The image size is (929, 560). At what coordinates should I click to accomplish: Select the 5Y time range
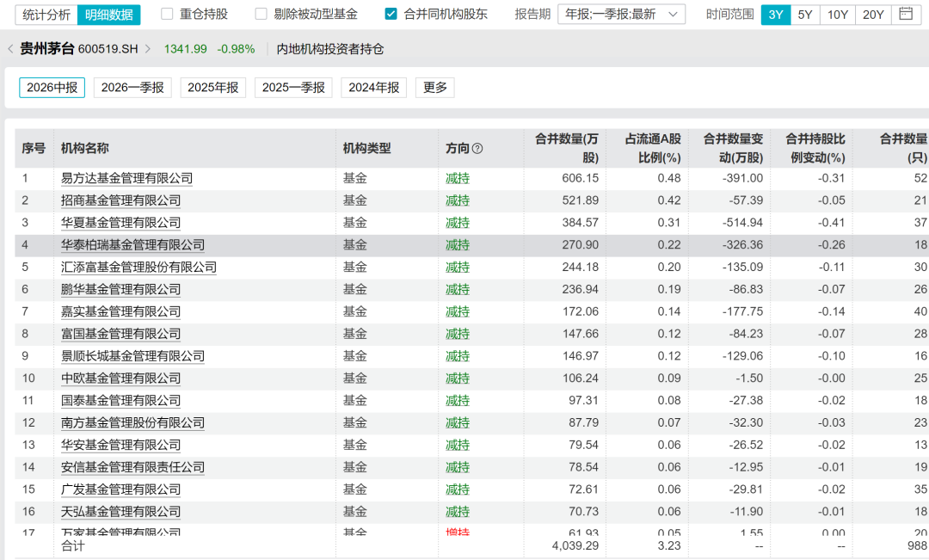pyautogui.click(x=805, y=15)
